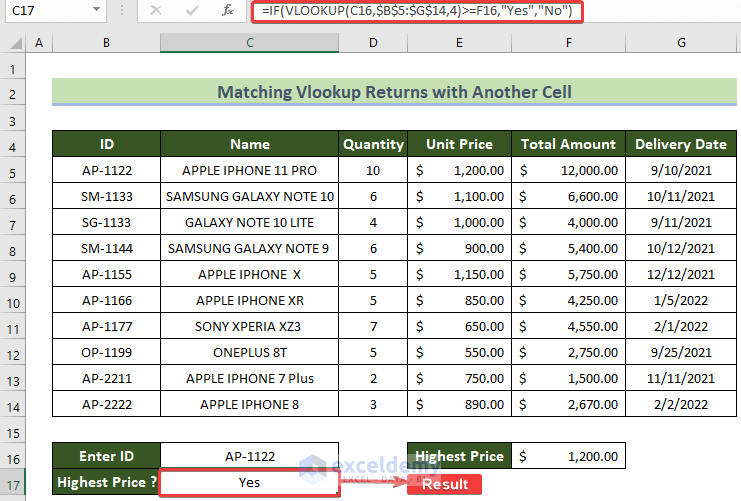The height and width of the screenshot is (501, 741).
Task: Select 'APPLE IPHONE 7 Plus' name cell
Action: coord(250,378)
